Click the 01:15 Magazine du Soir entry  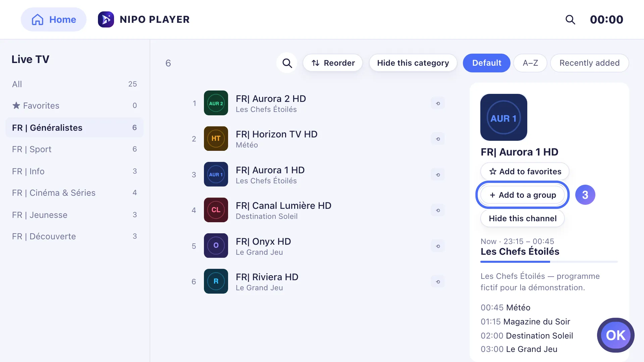click(525, 321)
